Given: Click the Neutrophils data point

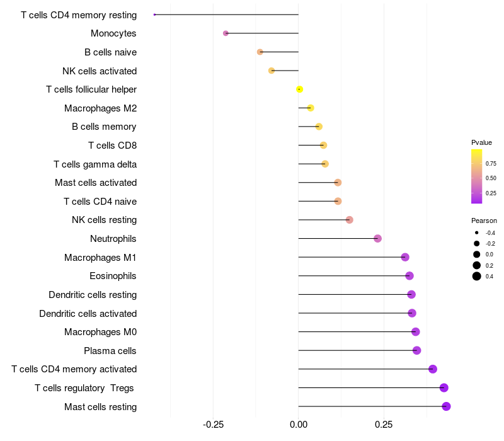Looking at the screenshot, I should tap(377, 239).
